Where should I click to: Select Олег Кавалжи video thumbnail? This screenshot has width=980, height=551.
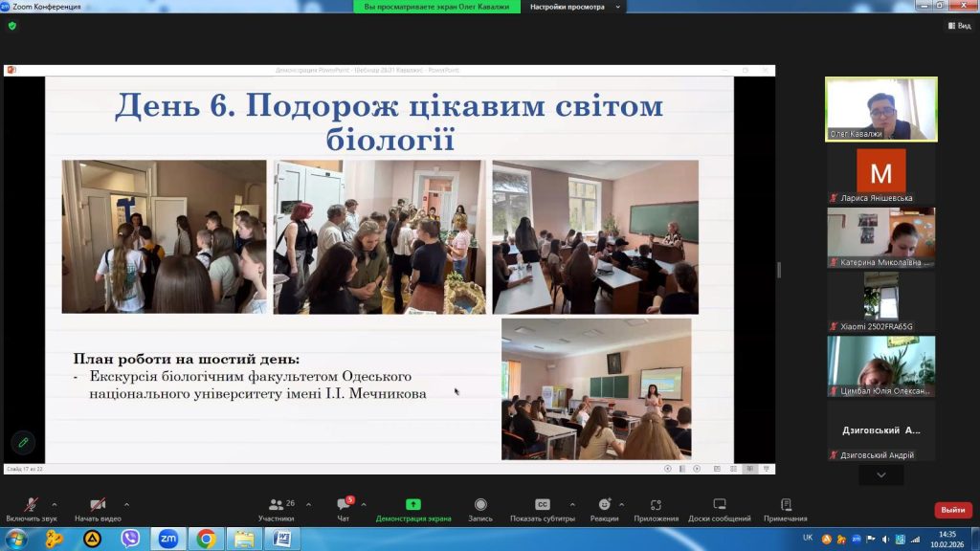click(x=880, y=109)
